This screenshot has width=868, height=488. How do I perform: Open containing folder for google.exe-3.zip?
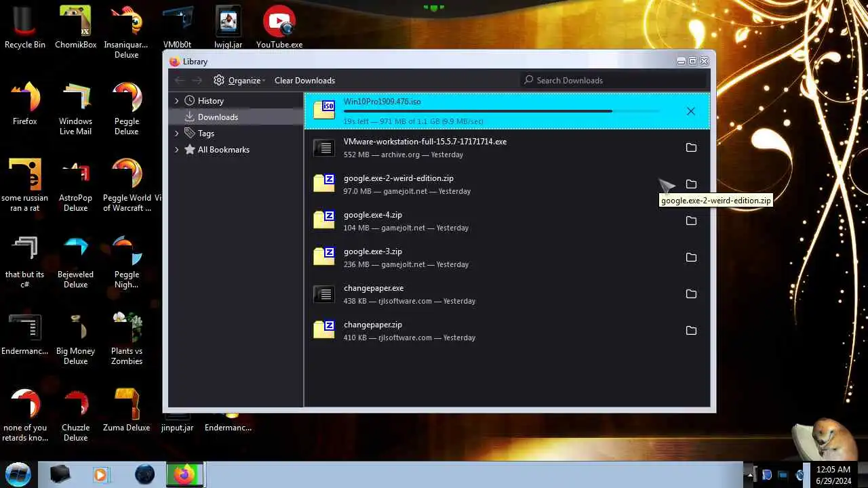point(691,258)
